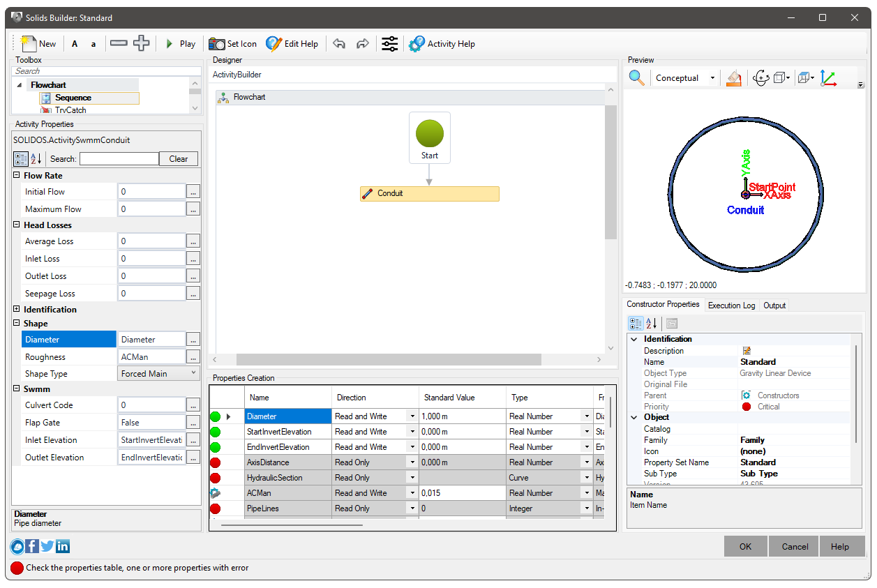Activate the orbit tool in Preview
This screenshot has height=588, width=877.
[x=760, y=78]
